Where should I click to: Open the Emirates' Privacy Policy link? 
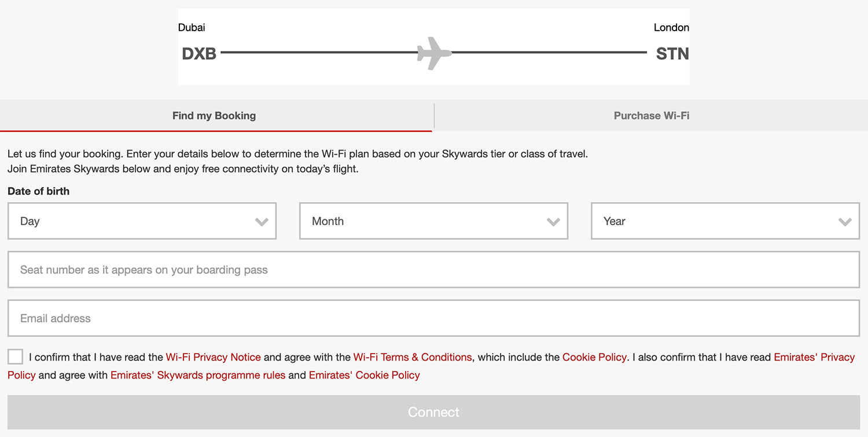[814, 357]
